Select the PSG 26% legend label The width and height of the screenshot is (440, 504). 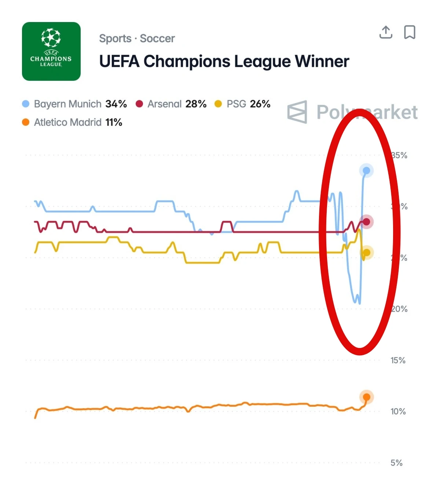pos(248,104)
